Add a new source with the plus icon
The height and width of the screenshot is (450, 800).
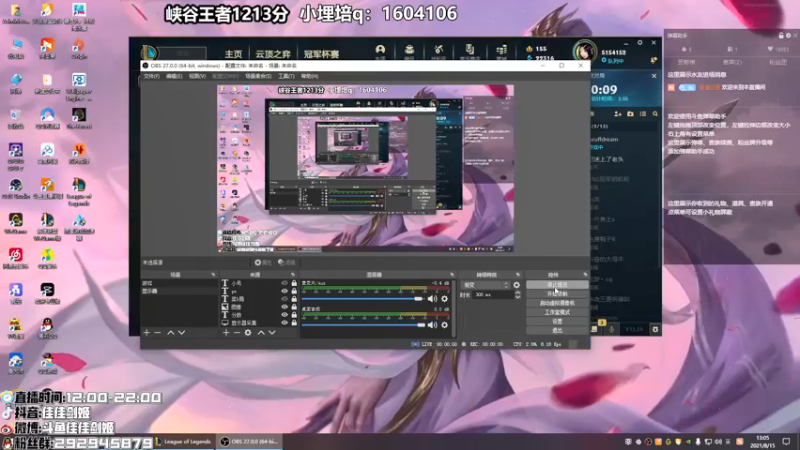tap(226, 333)
